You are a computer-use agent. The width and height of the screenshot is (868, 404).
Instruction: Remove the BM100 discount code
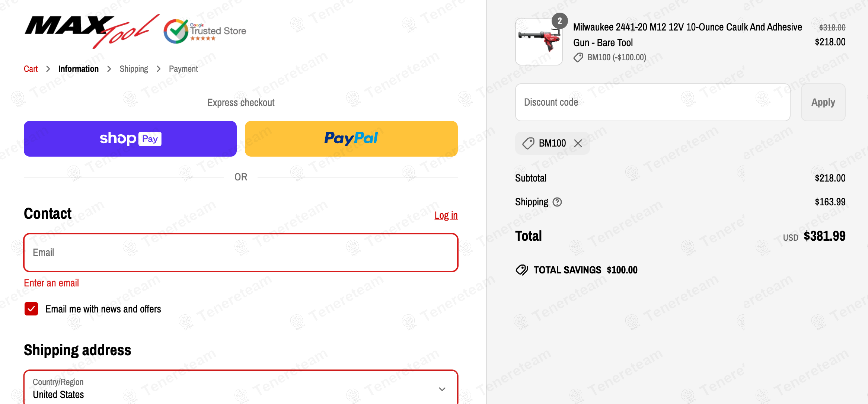tap(578, 143)
